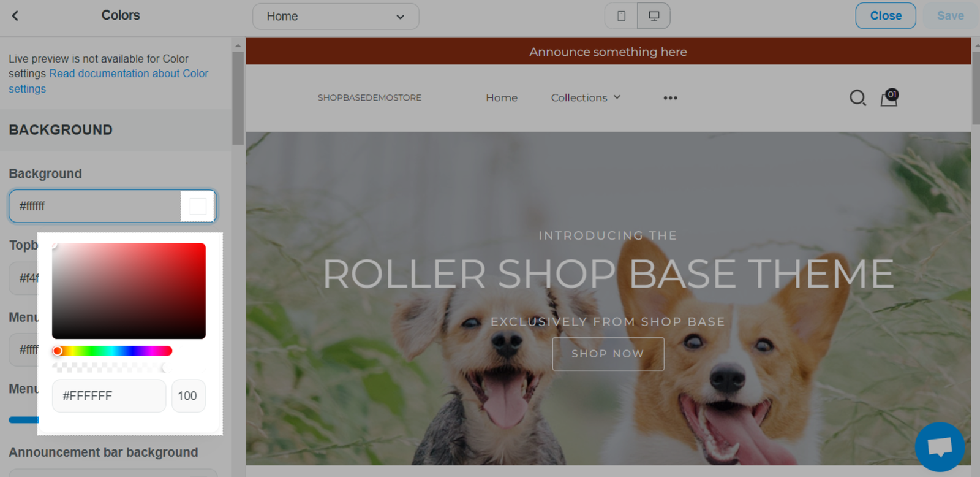Open the shopping cart bag icon
This screenshot has width=980, height=477.
[889, 98]
